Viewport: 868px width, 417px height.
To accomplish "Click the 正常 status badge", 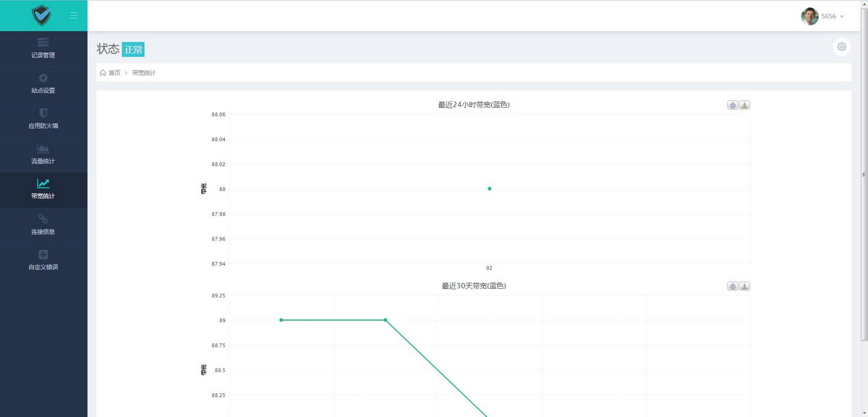I will tap(133, 49).
